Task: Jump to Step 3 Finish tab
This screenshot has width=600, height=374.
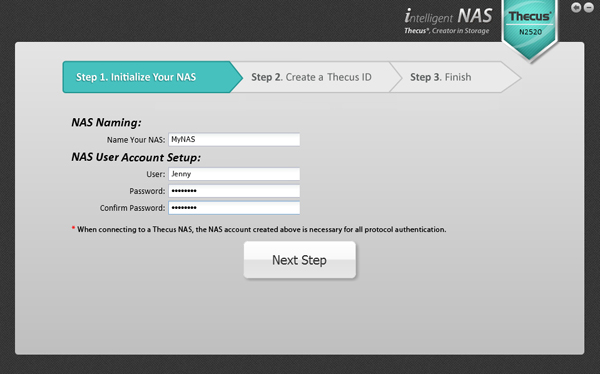Action: point(455,77)
